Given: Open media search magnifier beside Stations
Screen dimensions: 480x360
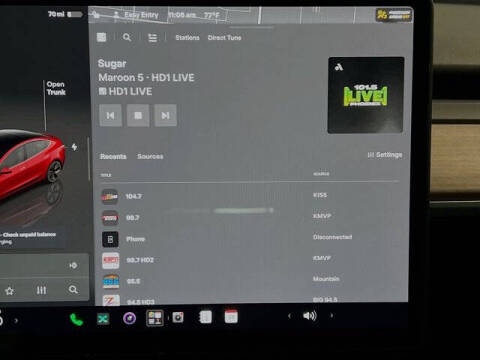Looking at the screenshot, I should point(127,37).
